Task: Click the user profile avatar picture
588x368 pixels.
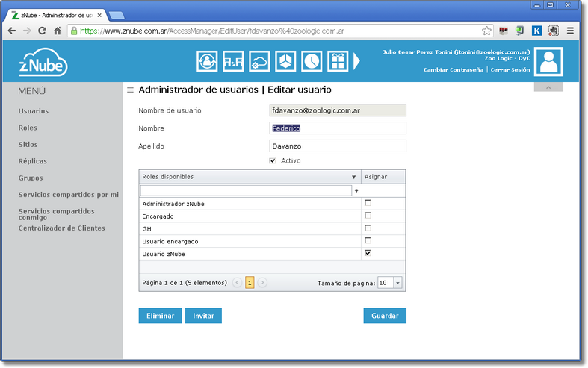Action: tap(549, 62)
